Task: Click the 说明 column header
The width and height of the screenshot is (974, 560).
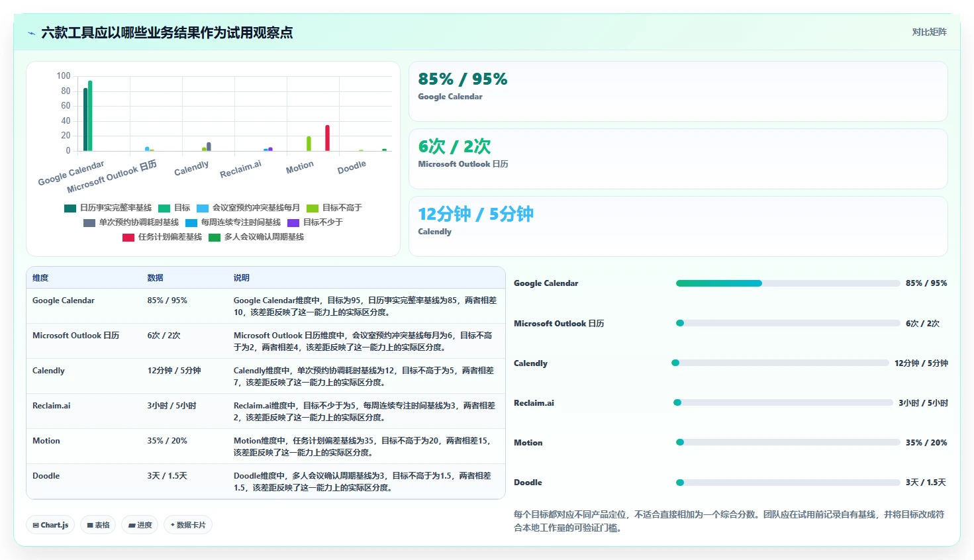Action: coord(242,278)
